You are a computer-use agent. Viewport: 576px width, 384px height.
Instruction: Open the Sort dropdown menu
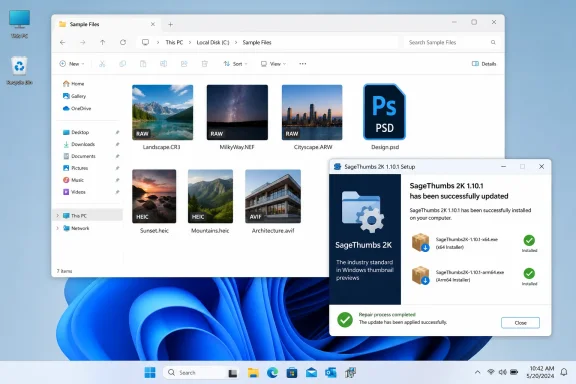[x=235, y=64]
